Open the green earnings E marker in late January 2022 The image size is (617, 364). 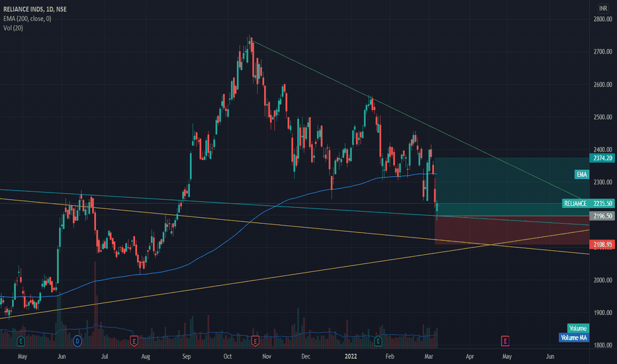coord(378,341)
